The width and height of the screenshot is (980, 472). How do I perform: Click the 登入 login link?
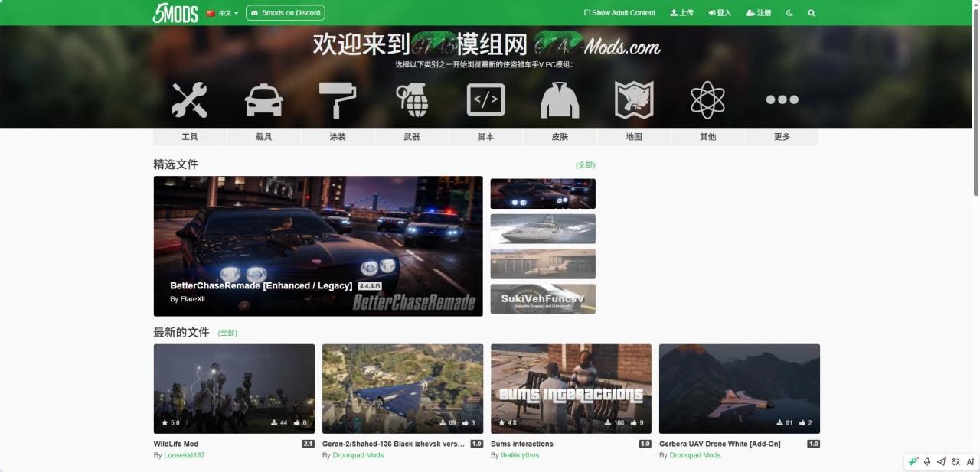click(720, 13)
